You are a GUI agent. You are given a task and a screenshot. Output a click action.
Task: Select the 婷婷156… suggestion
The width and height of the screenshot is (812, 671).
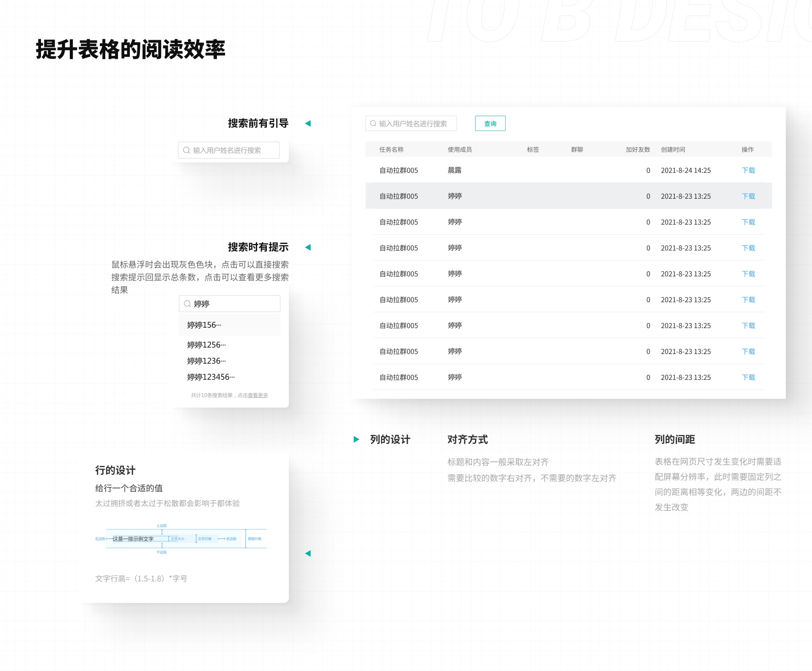[x=204, y=325]
